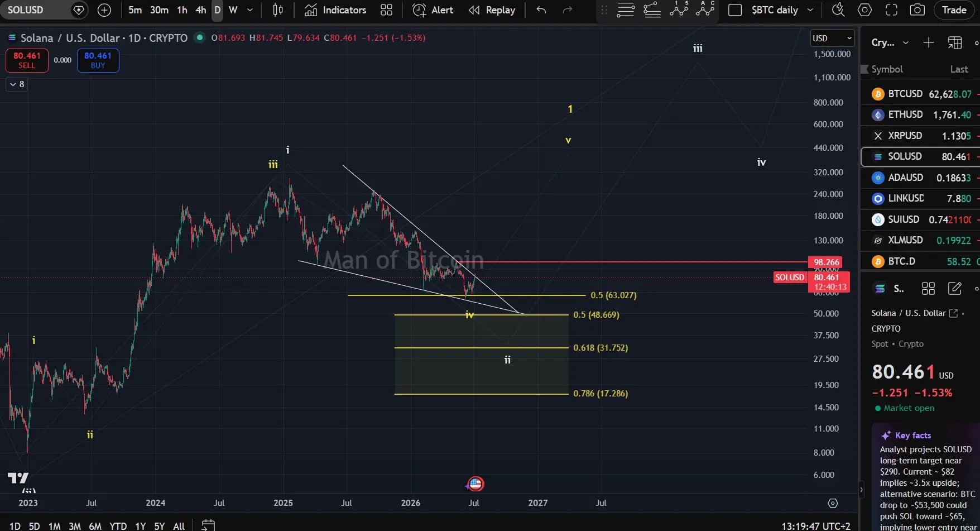Open price scale settings gear at the chart's corner
The height and width of the screenshot is (531, 980).
point(833,503)
